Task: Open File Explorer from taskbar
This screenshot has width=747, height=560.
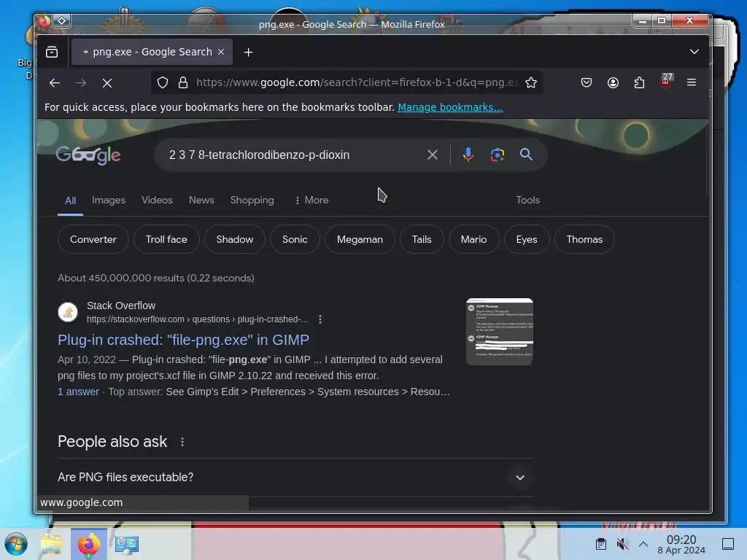Action: (x=51, y=544)
